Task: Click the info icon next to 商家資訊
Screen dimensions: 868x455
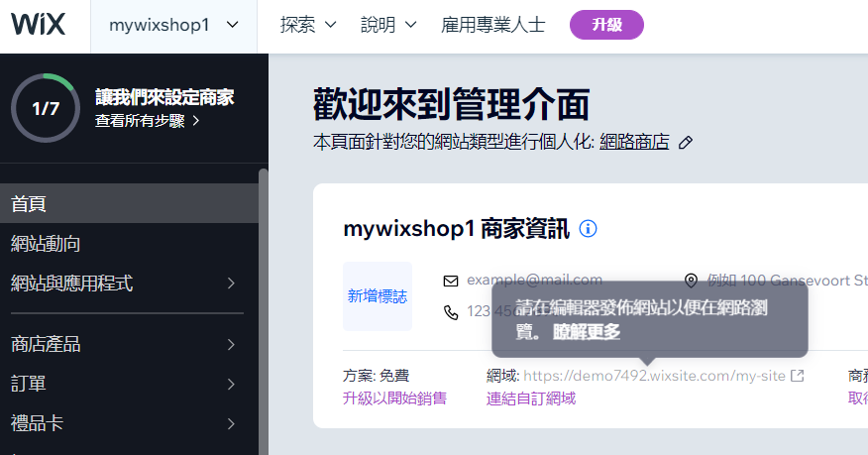Action: tap(588, 229)
